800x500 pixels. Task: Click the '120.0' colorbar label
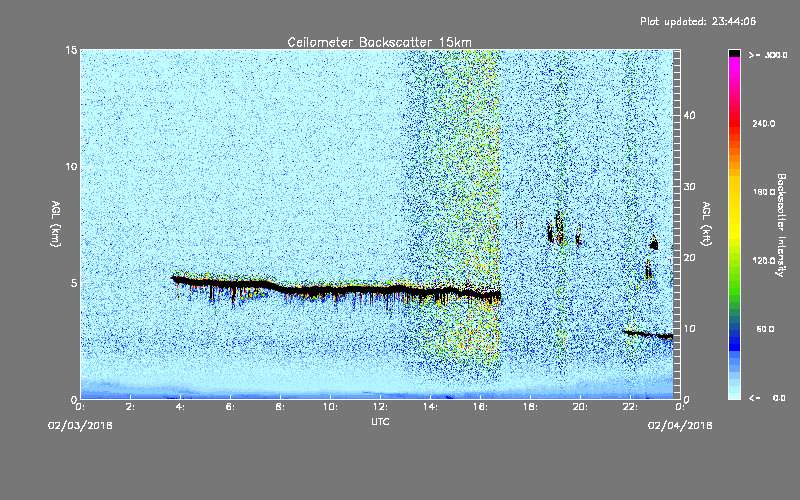coord(764,261)
